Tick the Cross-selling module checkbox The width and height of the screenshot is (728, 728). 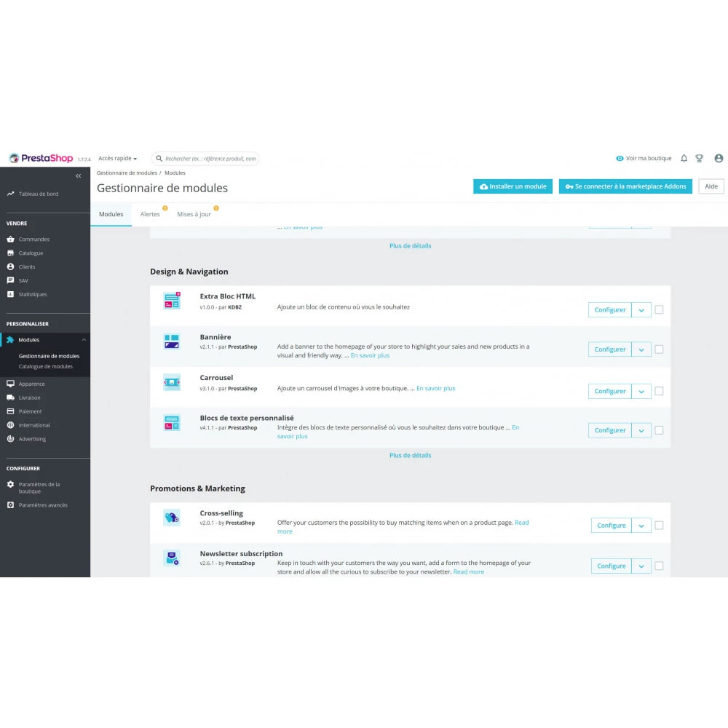659,526
